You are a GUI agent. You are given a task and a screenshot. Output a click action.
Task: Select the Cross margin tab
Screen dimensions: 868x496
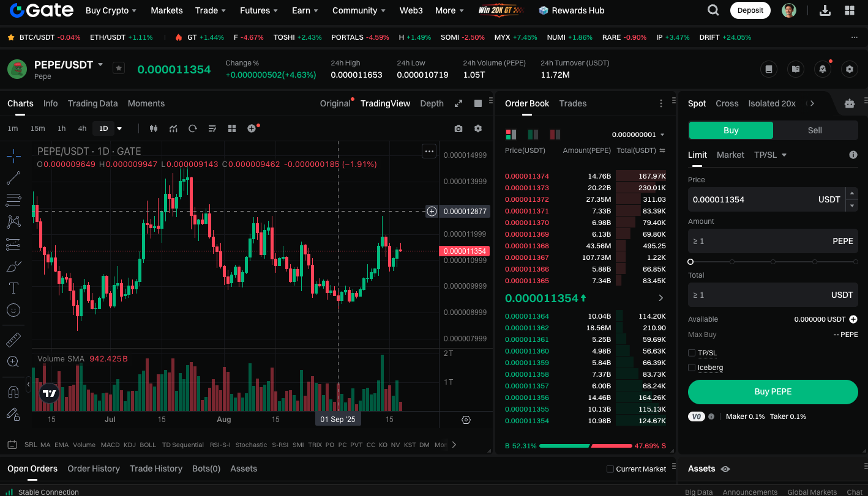click(727, 103)
